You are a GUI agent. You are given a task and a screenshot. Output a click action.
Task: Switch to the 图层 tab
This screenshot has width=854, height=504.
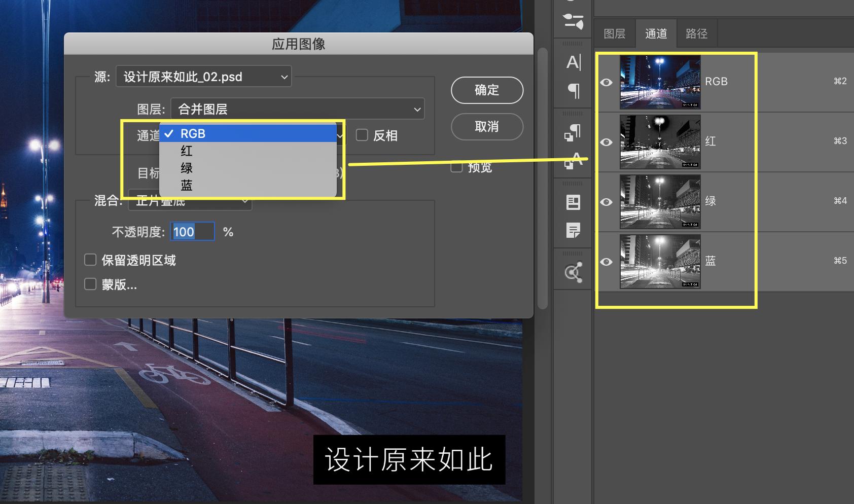pos(615,33)
